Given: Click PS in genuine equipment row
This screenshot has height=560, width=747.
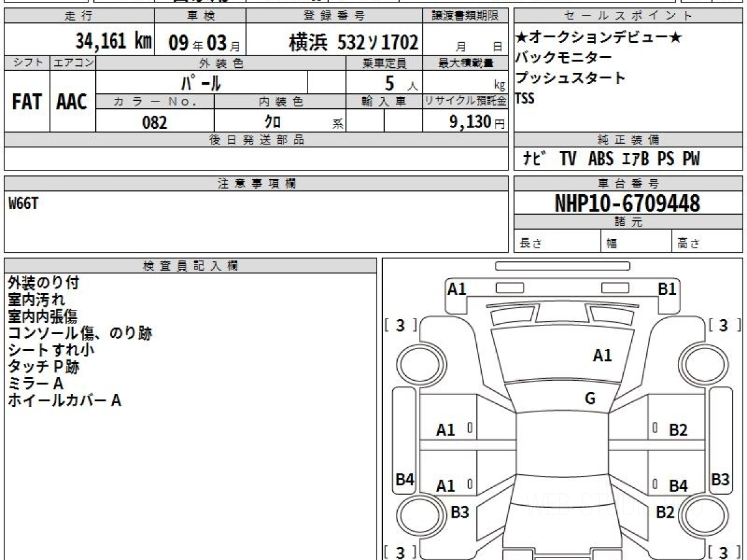Looking at the screenshot, I should (x=666, y=159).
